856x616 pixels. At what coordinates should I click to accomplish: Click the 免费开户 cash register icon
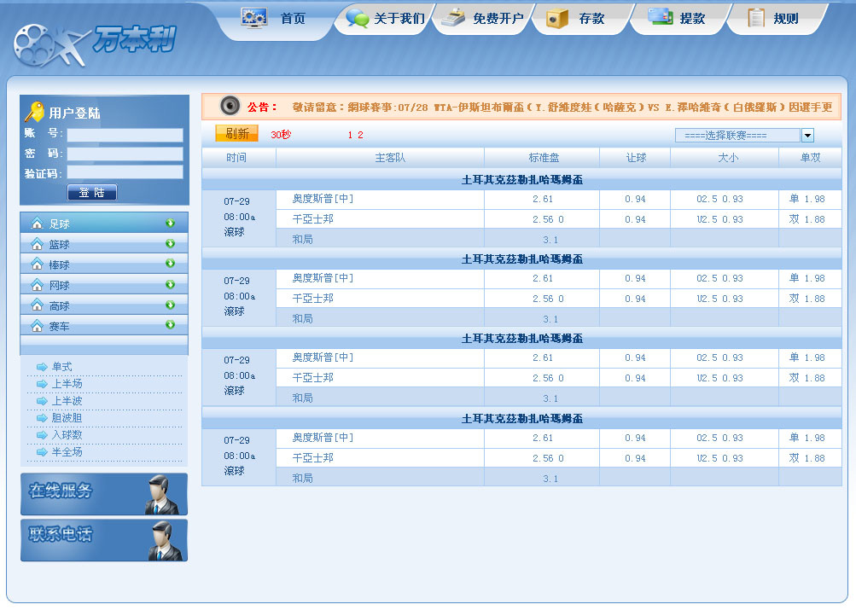[452, 18]
